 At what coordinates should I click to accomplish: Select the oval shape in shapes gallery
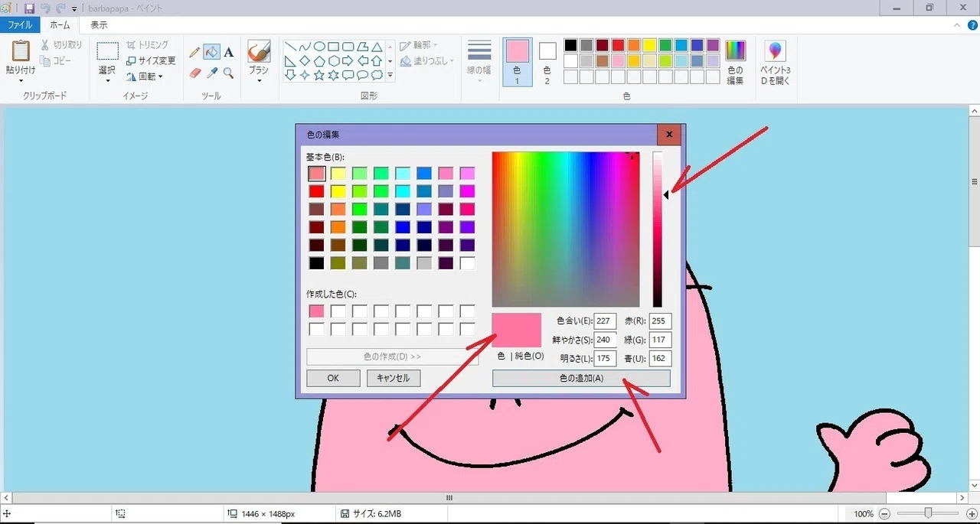point(320,47)
